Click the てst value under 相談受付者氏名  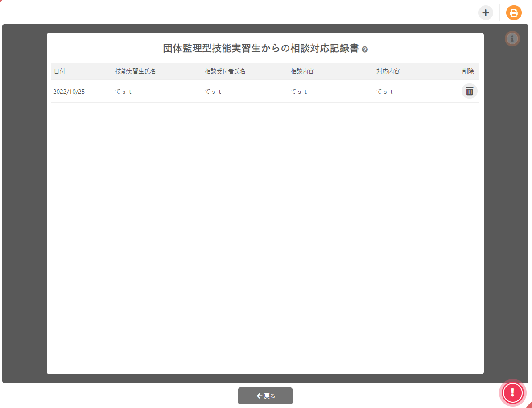tap(213, 92)
